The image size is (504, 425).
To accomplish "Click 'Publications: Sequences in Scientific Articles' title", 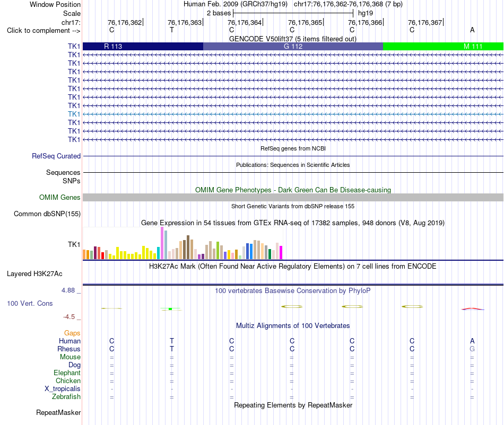I will point(293,165).
